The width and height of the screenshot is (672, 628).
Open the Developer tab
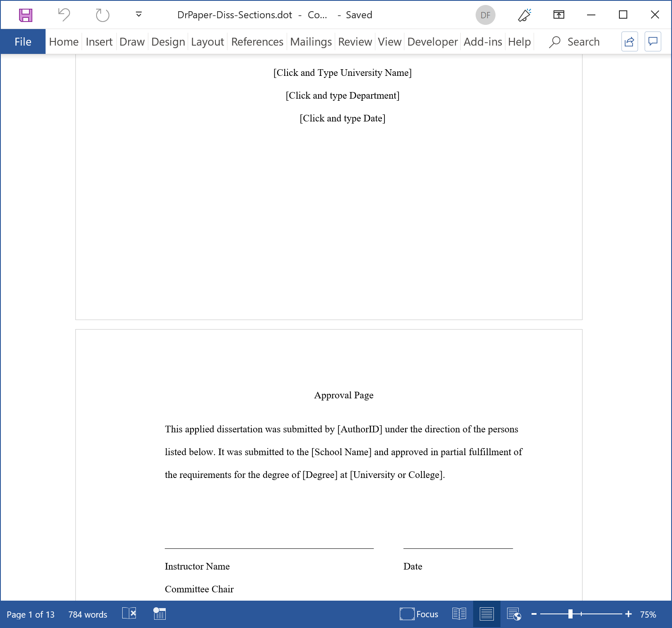[x=432, y=42]
